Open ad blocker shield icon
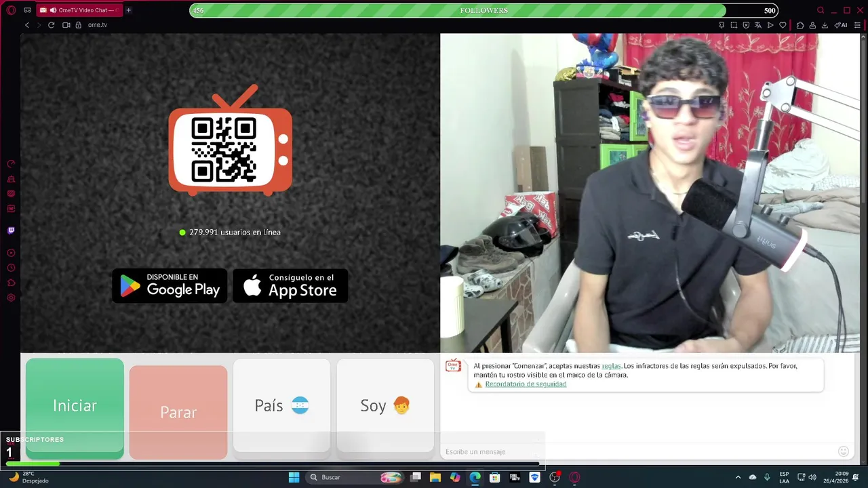Viewport: 868px width, 488px height. 746,25
